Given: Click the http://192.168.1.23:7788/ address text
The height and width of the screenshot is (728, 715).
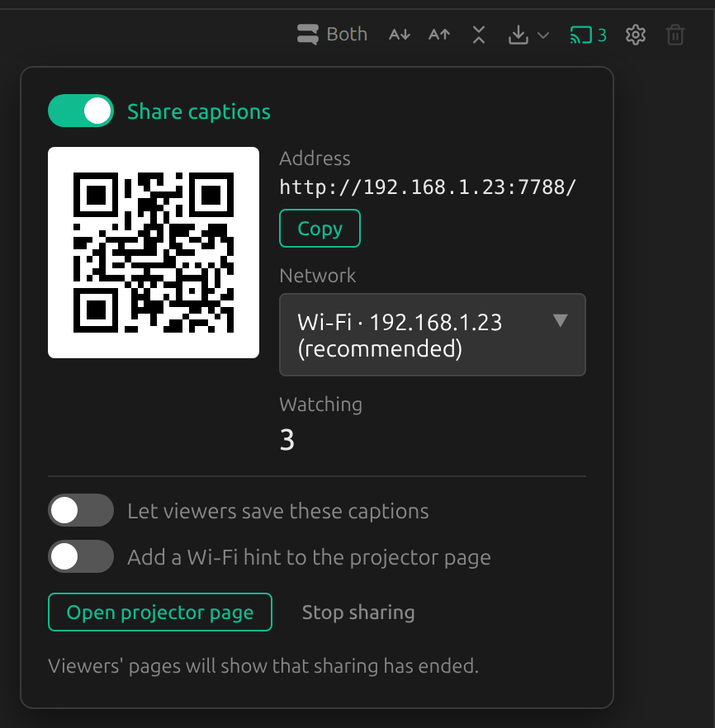Looking at the screenshot, I should pyautogui.click(x=428, y=187).
